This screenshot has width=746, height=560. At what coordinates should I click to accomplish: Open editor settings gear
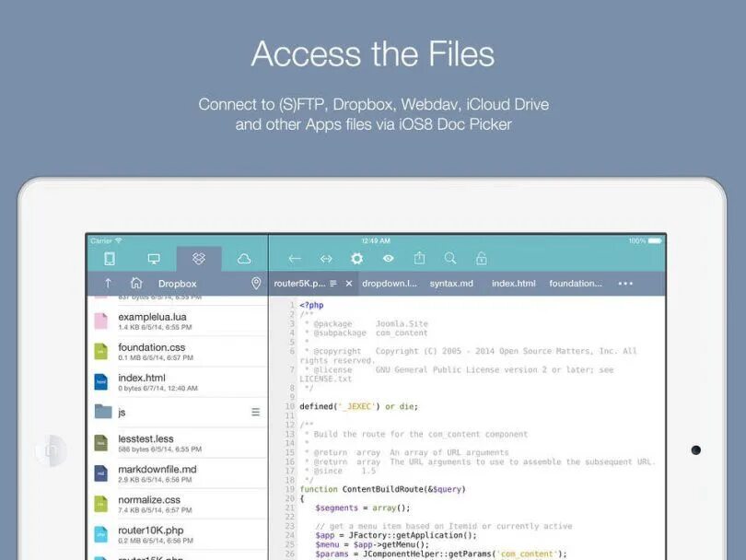[356, 258]
